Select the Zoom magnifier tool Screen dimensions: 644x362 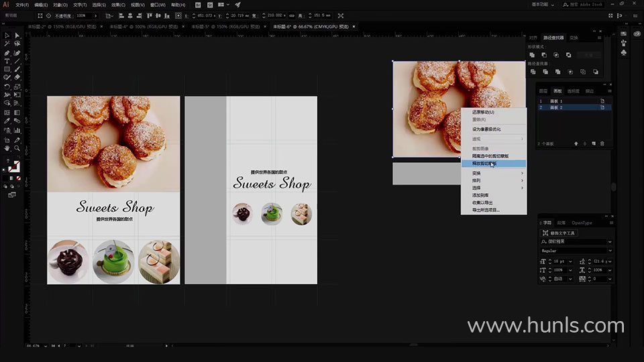point(17,148)
